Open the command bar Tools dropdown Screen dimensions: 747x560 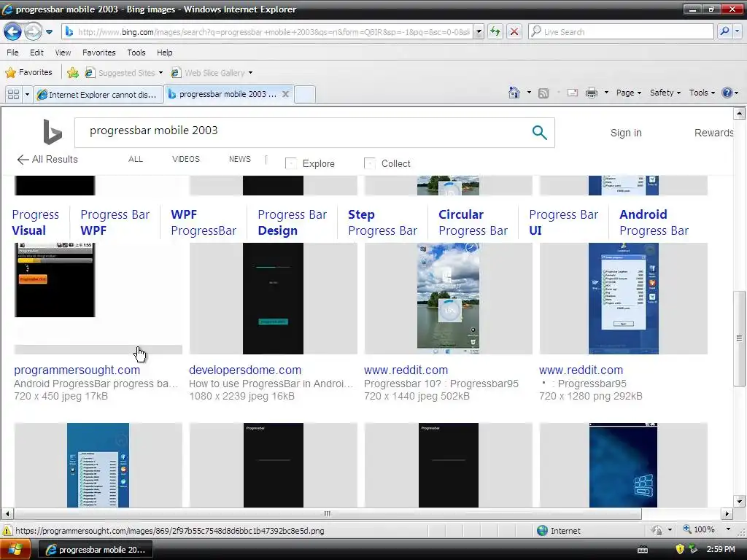coord(702,93)
